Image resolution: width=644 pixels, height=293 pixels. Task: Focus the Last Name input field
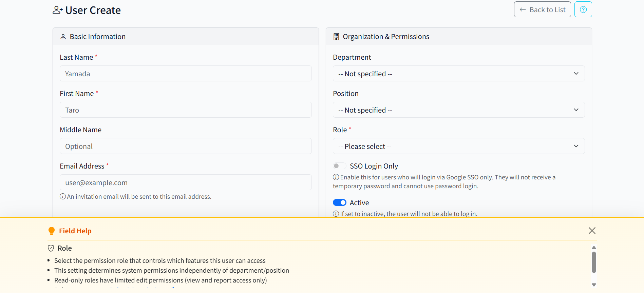[x=186, y=74]
